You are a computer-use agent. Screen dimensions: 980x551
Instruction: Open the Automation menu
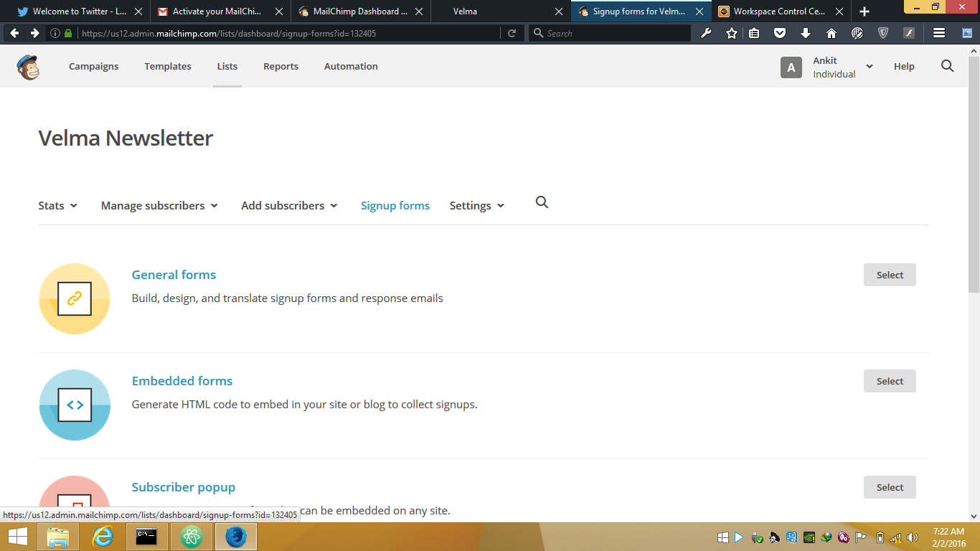click(351, 66)
